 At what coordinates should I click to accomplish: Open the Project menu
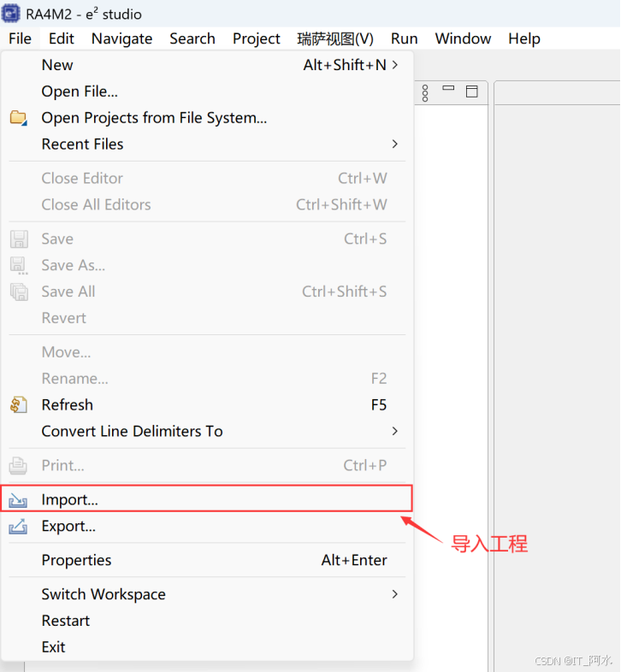tap(257, 38)
